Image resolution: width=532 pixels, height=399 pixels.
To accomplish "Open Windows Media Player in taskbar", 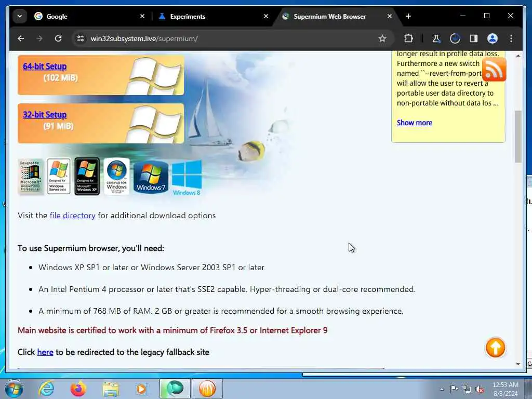I will [141, 389].
